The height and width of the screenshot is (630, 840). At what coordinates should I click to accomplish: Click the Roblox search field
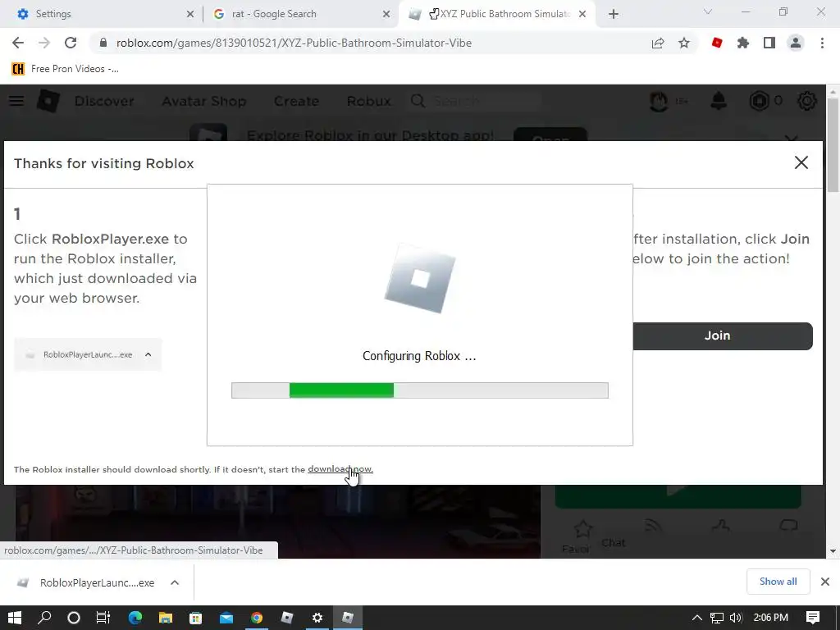pos(476,101)
